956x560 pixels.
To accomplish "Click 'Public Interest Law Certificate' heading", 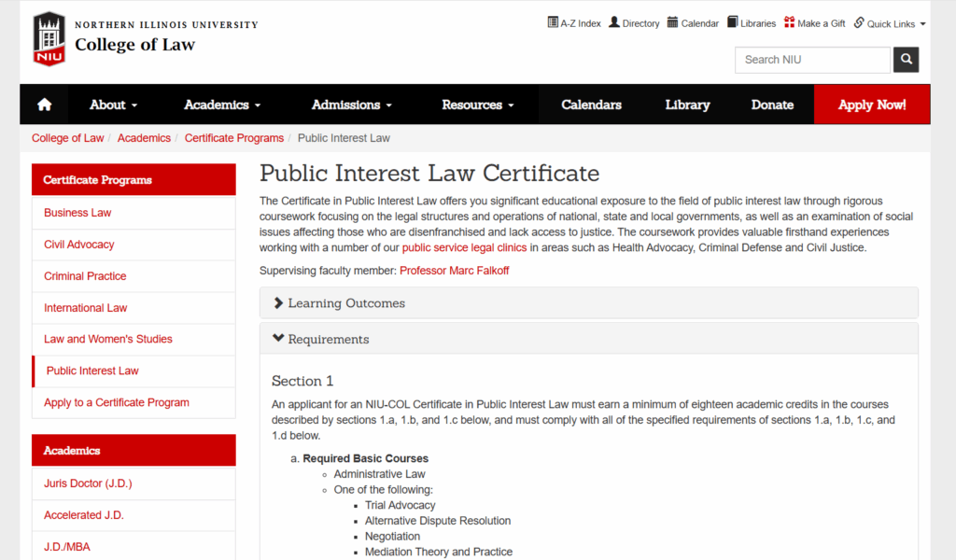I will 429,173.
